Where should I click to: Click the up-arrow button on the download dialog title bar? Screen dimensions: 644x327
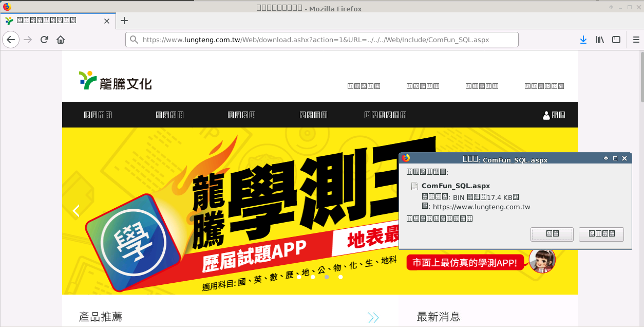606,158
